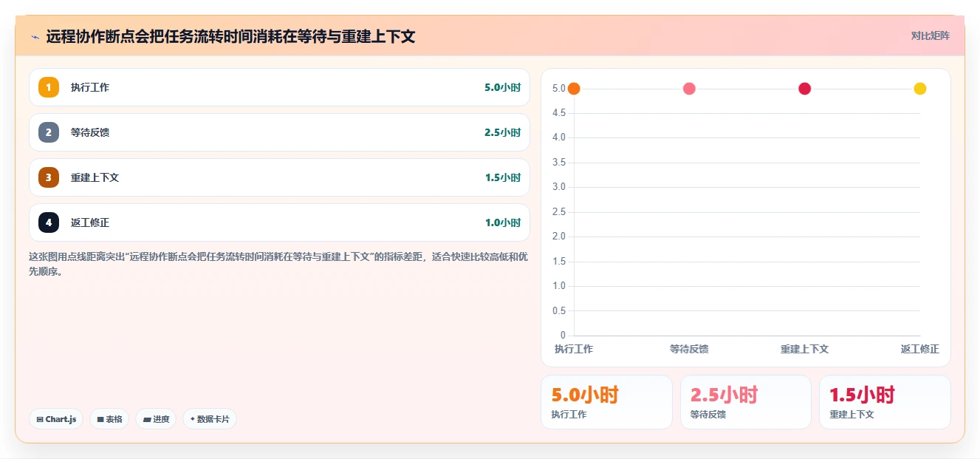The width and height of the screenshot is (980, 459).
Task: Click the description paragraph starting with 这张图用点线距离
Action: [x=278, y=264]
